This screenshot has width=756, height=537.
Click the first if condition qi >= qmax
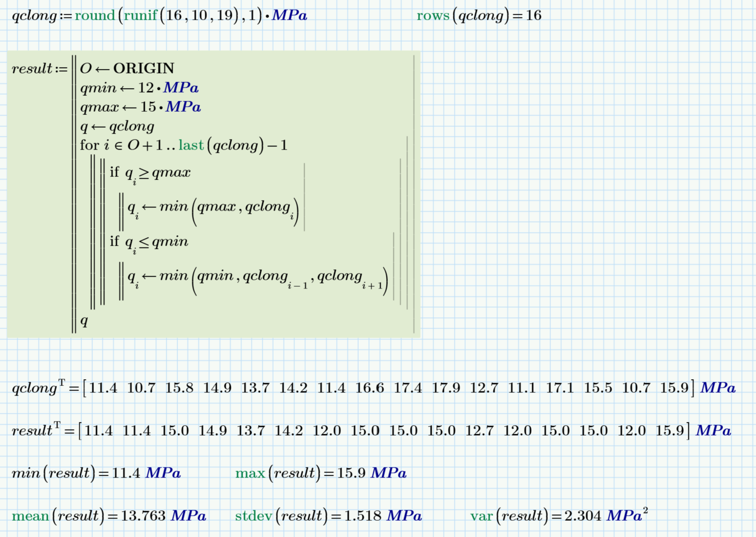coord(151,172)
